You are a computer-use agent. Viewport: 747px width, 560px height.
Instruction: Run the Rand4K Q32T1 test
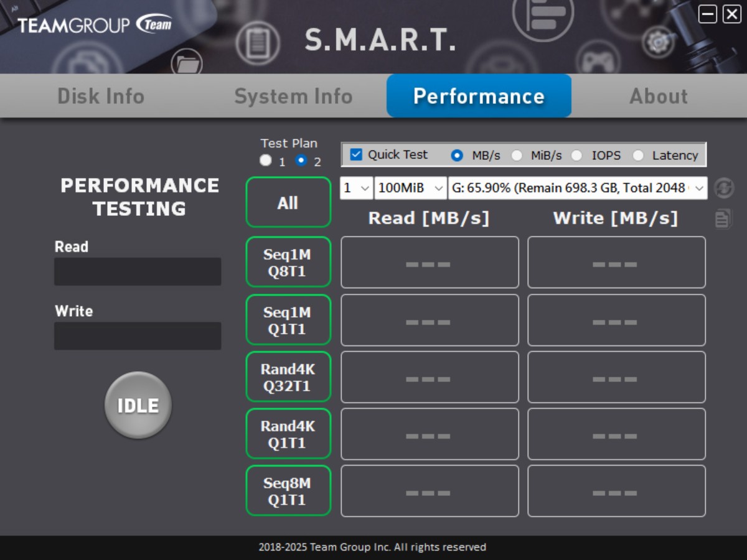point(288,376)
